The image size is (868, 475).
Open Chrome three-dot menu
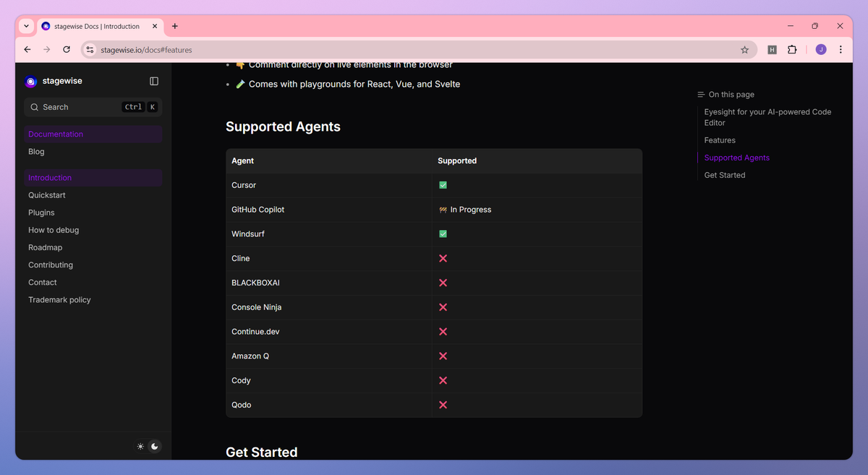click(841, 50)
